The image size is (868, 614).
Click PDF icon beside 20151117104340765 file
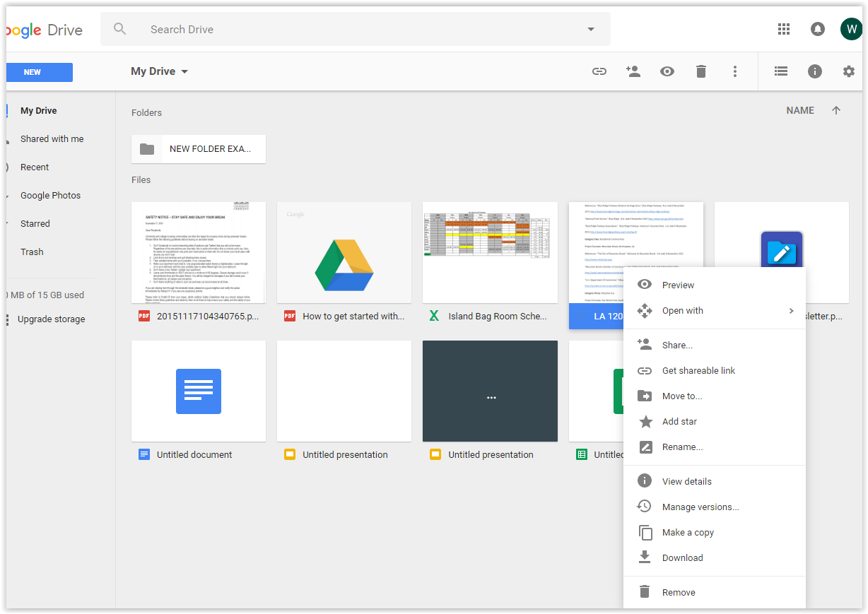[144, 316]
